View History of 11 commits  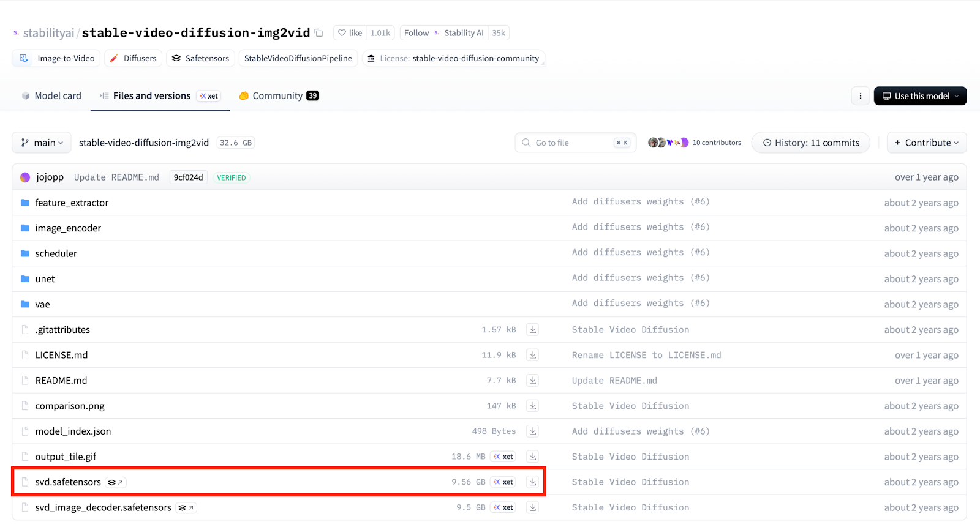[x=810, y=143]
